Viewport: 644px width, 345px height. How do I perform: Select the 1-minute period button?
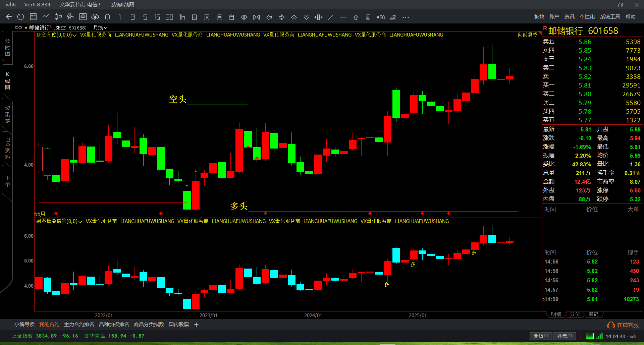point(120,17)
